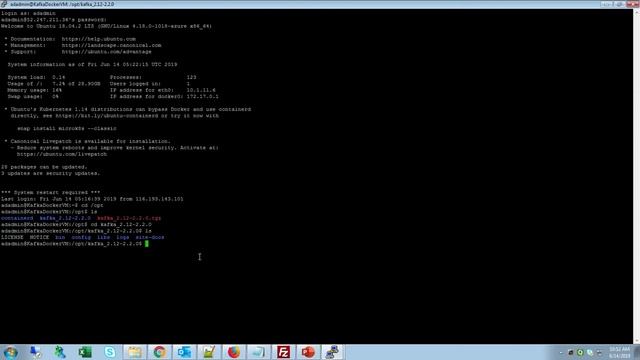The image size is (640, 360).
Task: Click 'snap install microk8s --classic' line
Action: pyautogui.click(x=67, y=129)
